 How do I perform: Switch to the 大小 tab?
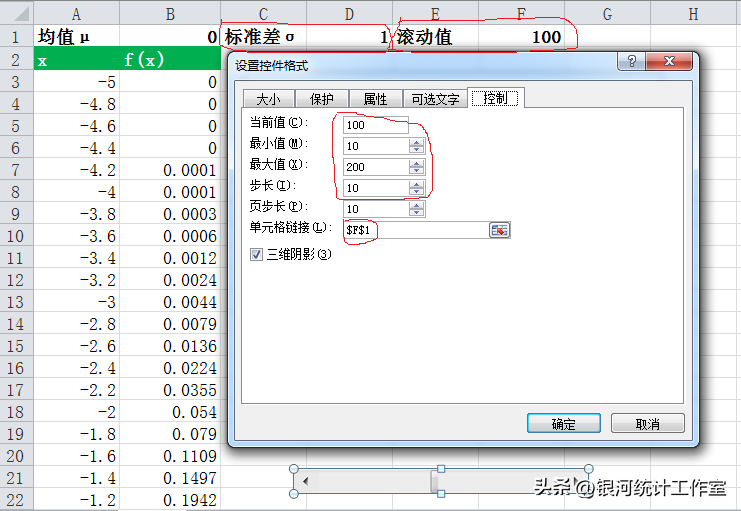click(268, 99)
